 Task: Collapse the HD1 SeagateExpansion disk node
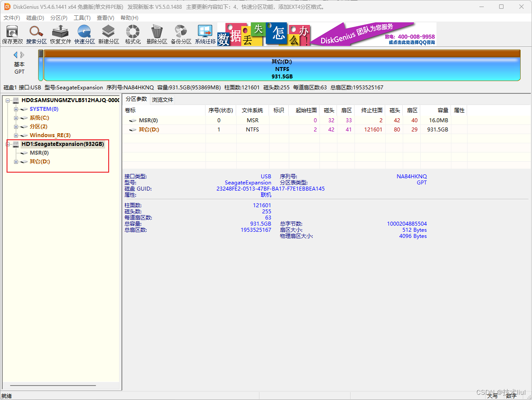[x=8, y=144]
